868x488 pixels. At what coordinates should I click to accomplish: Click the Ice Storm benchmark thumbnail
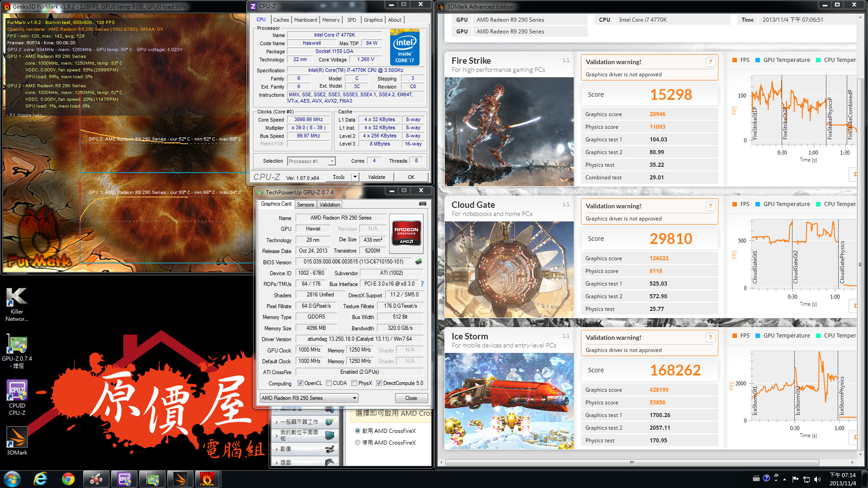coord(509,401)
